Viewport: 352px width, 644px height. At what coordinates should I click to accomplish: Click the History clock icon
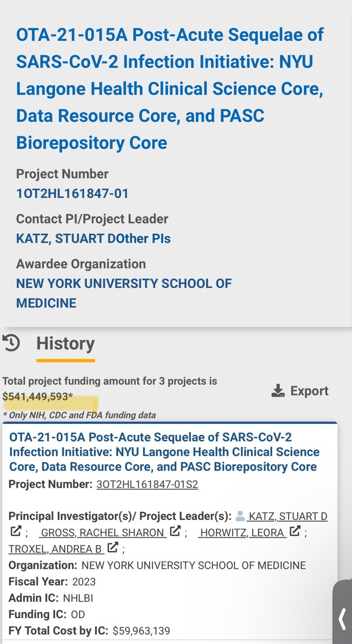11,343
